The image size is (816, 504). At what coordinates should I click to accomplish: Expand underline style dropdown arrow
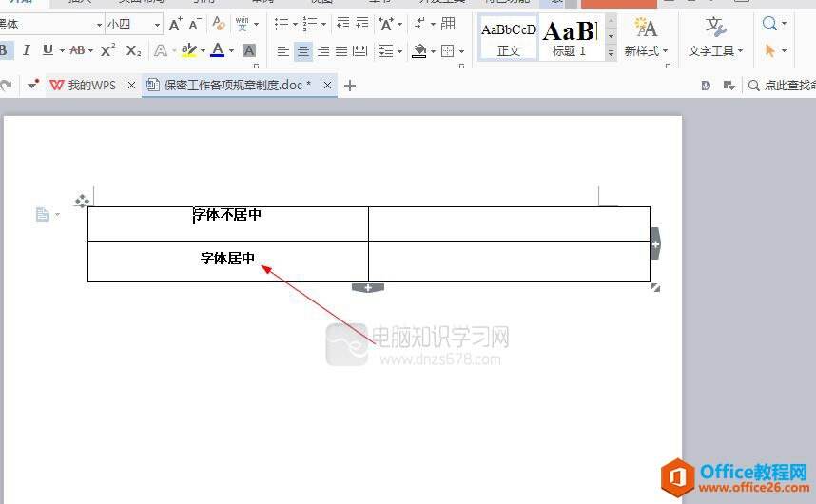tap(62, 51)
